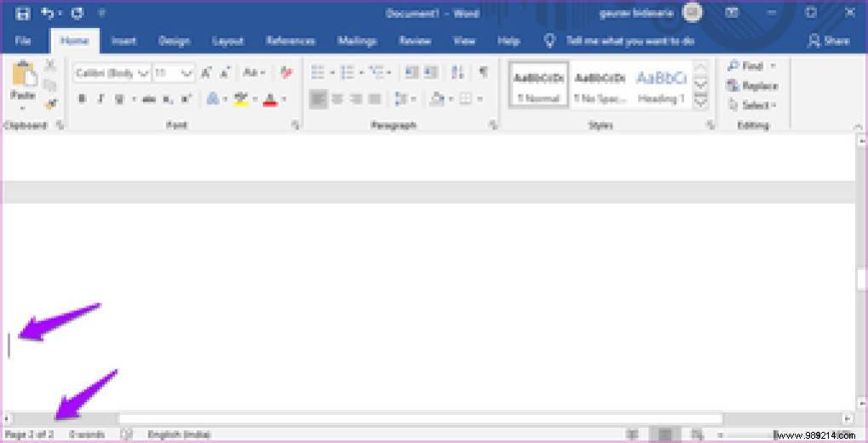
Task: Switch to the Review tab
Action: click(x=415, y=41)
